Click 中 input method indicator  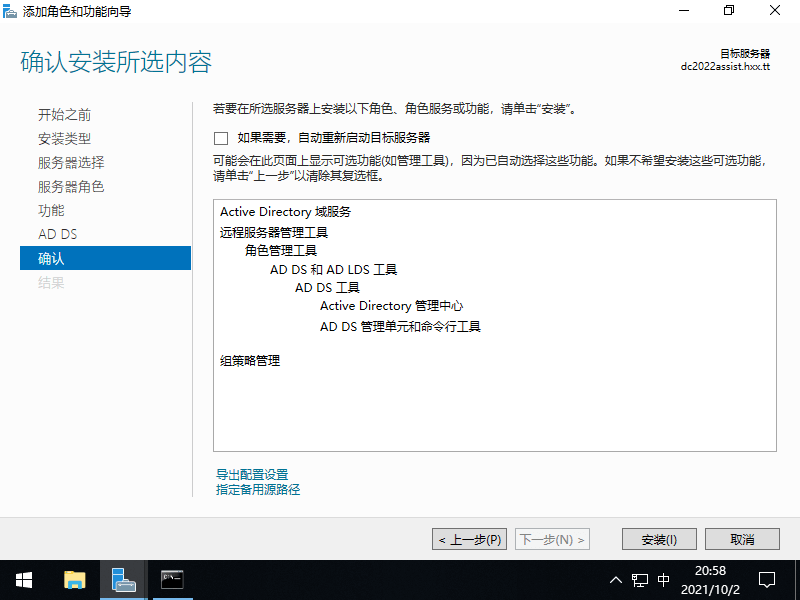[x=664, y=580]
